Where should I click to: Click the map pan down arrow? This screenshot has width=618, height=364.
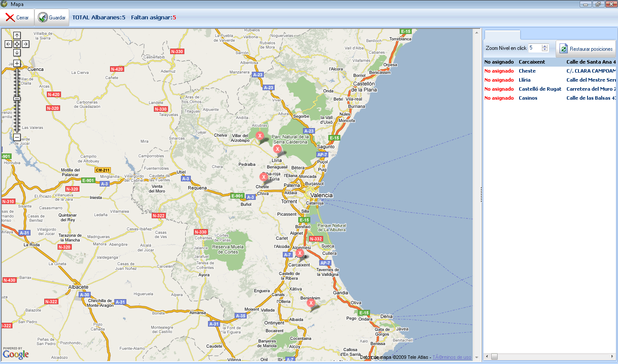[17, 52]
